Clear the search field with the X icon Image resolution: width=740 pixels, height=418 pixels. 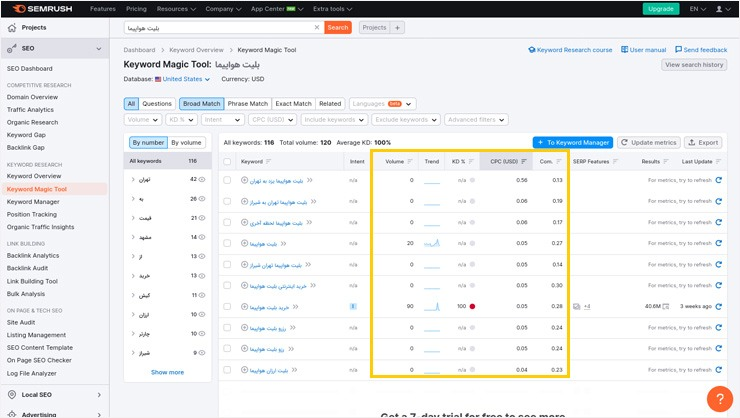(x=317, y=27)
